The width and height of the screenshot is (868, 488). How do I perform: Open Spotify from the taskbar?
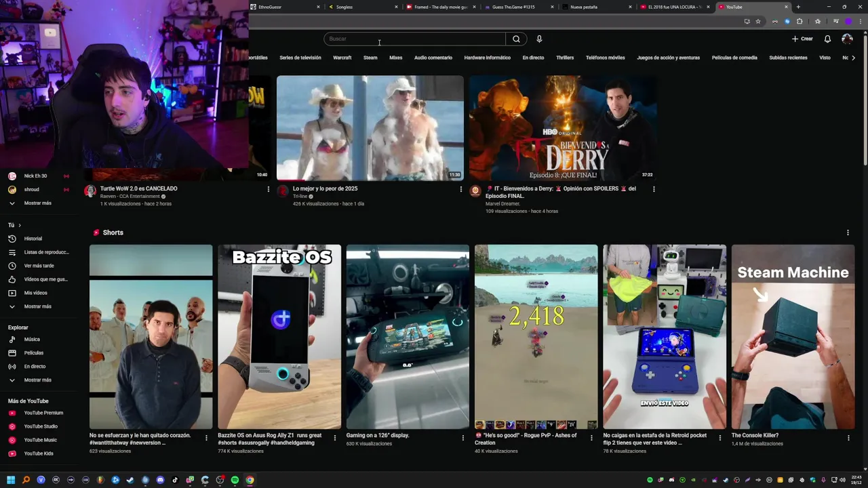(235, 480)
